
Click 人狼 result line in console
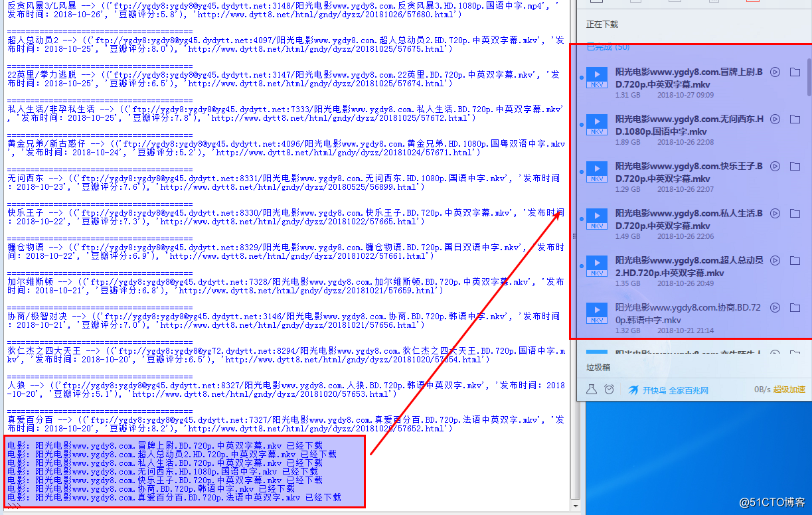pos(286,390)
